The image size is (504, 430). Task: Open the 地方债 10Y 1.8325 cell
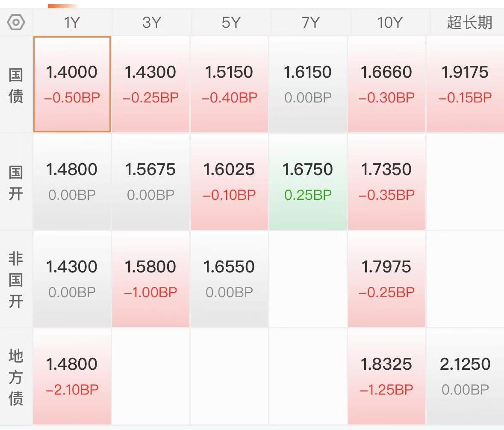click(386, 376)
